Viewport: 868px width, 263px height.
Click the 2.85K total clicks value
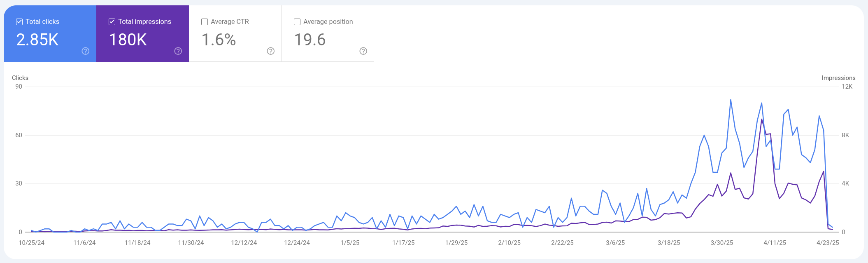pyautogui.click(x=37, y=40)
